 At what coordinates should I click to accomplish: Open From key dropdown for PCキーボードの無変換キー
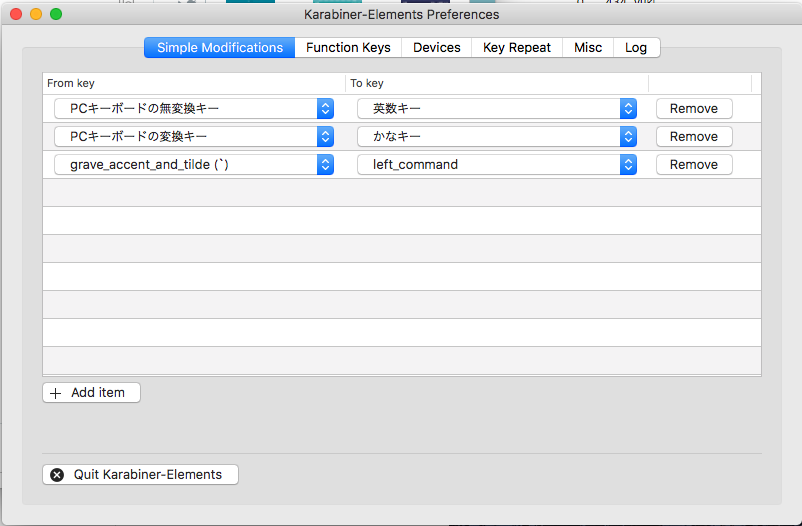(194, 108)
